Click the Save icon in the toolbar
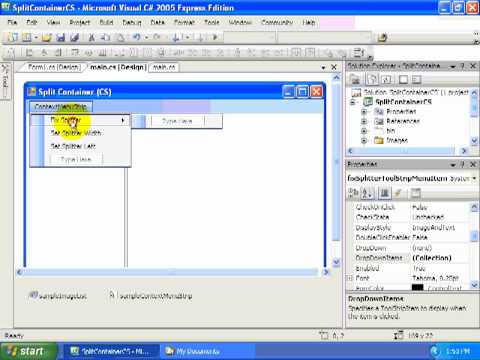Image resolution: width=480 pixels, height=360 pixels. coord(60,37)
